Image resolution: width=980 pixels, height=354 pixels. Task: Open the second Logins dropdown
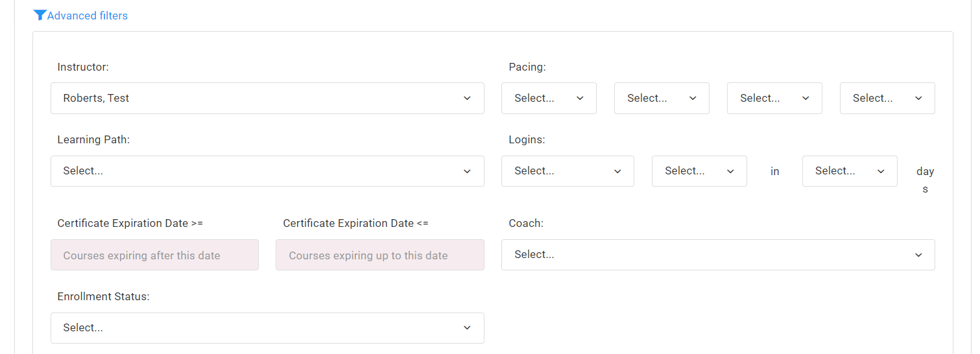tap(699, 171)
